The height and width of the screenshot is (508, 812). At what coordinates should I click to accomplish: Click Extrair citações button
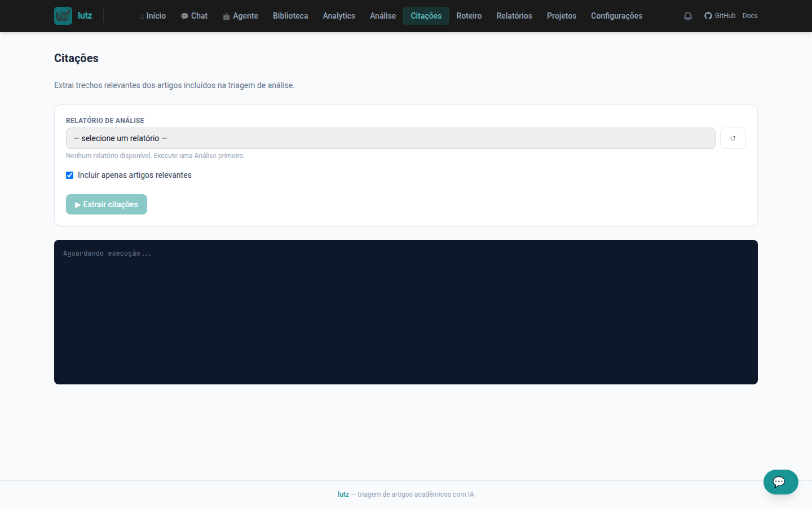(x=107, y=204)
